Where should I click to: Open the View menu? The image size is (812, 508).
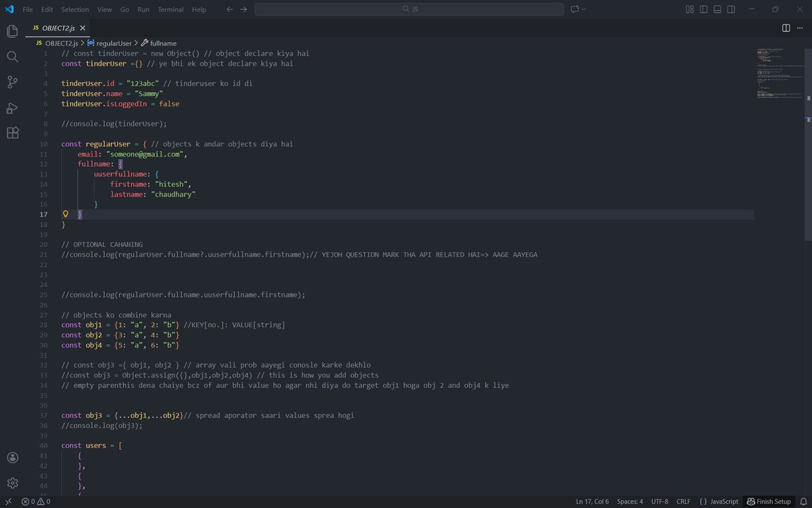click(x=104, y=9)
